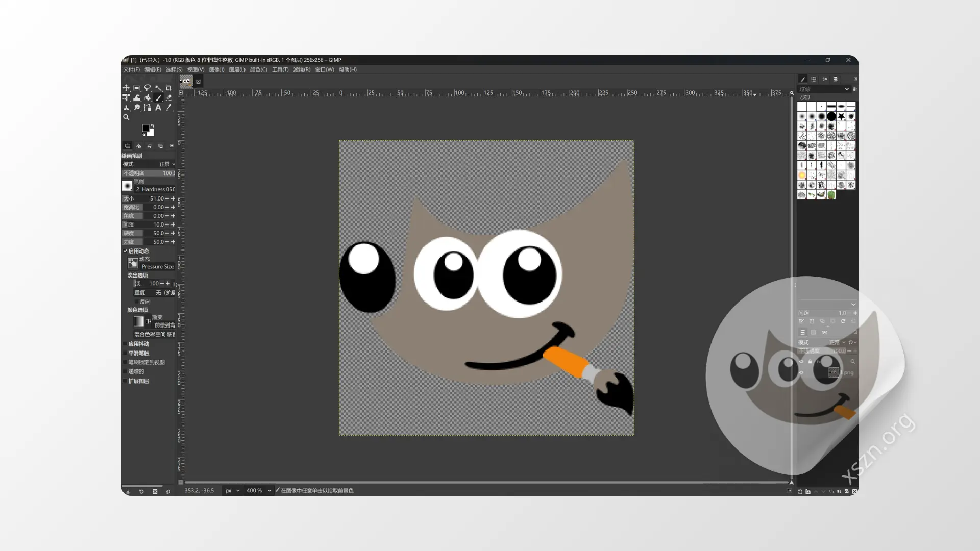The height and width of the screenshot is (551, 980).
Task: Choose the Zoom magnifier tool
Action: (126, 118)
